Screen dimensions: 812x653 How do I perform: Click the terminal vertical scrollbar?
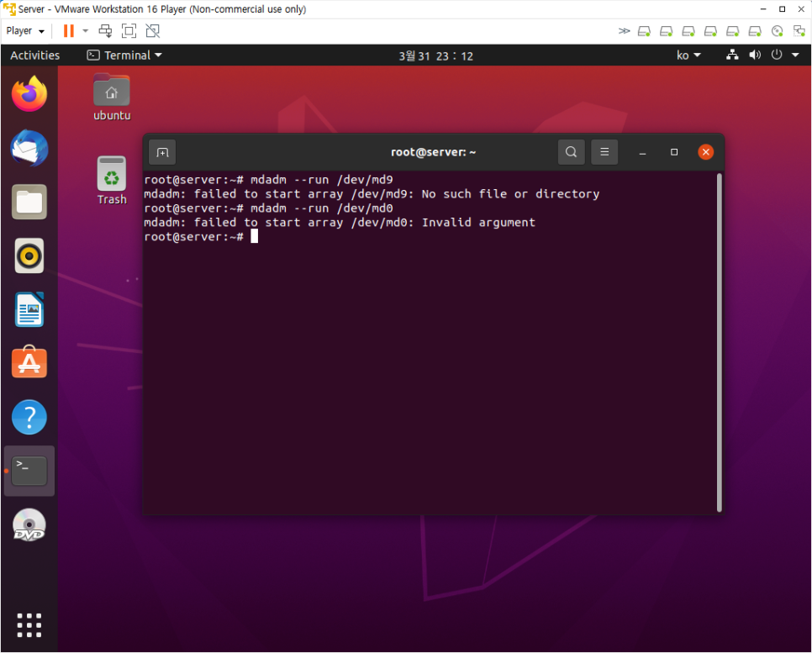point(720,342)
